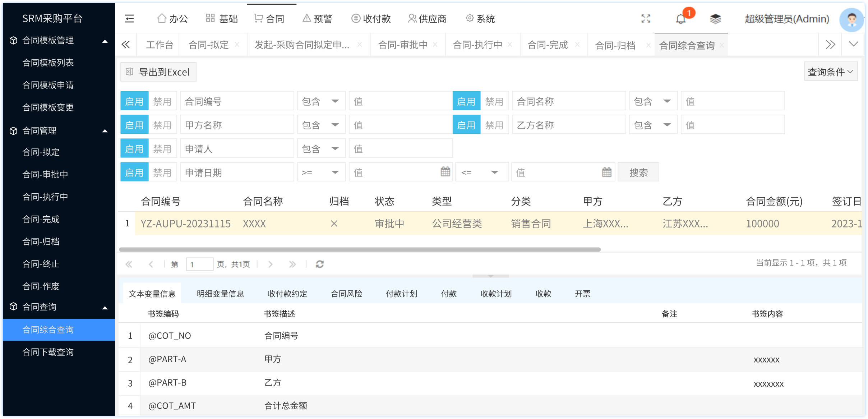Screen dimensions: 868x419
Task: Click the refresh icon in pagination bar
Action: click(x=319, y=264)
